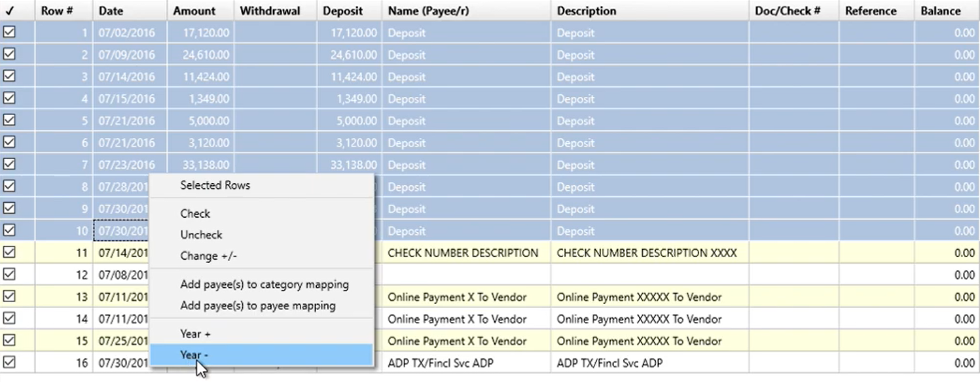Viewport: 980px width, 382px height.
Task: Toggle the checkbox in row 5
Action: pyautogui.click(x=9, y=120)
